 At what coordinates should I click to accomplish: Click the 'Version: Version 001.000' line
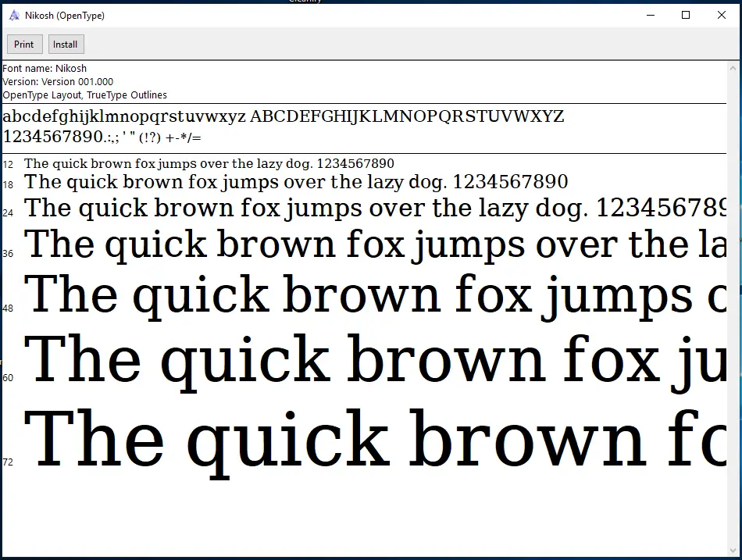click(x=58, y=81)
